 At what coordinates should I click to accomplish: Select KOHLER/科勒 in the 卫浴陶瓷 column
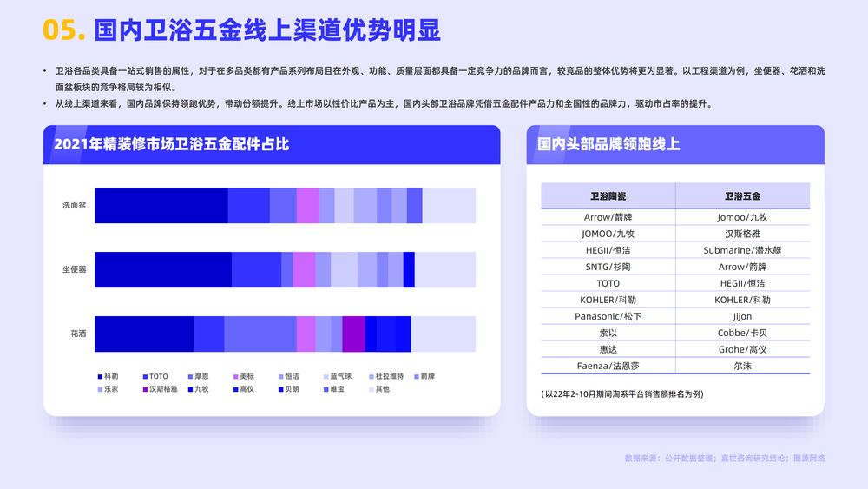(x=608, y=301)
